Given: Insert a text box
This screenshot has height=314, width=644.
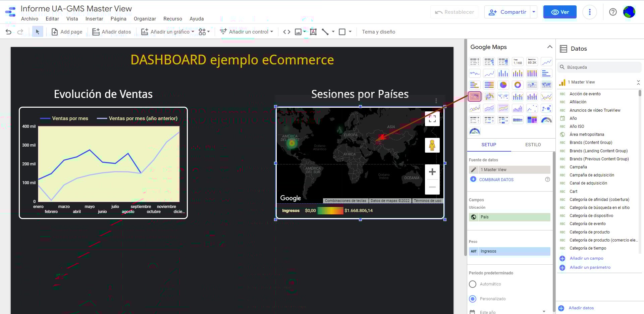Looking at the screenshot, I should click(x=313, y=32).
